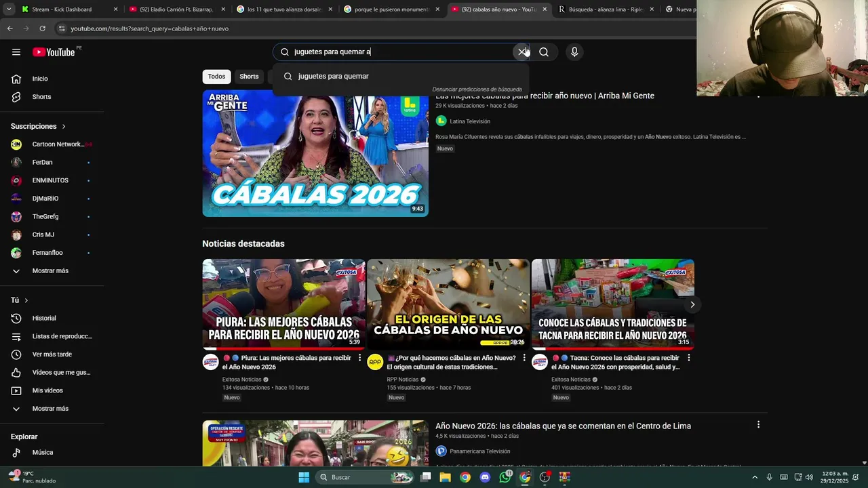Click the magnifier search button
The width and height of the screenshot is (868, 488).
pyautogui.click(x=544, y=52)
